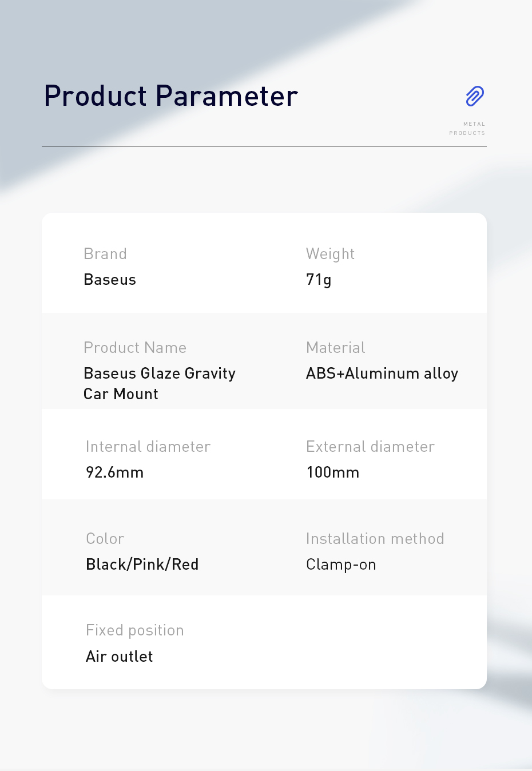Screen dimensions: 532x771
Task: Select the 92.6mm value
Action: [114, 472]
